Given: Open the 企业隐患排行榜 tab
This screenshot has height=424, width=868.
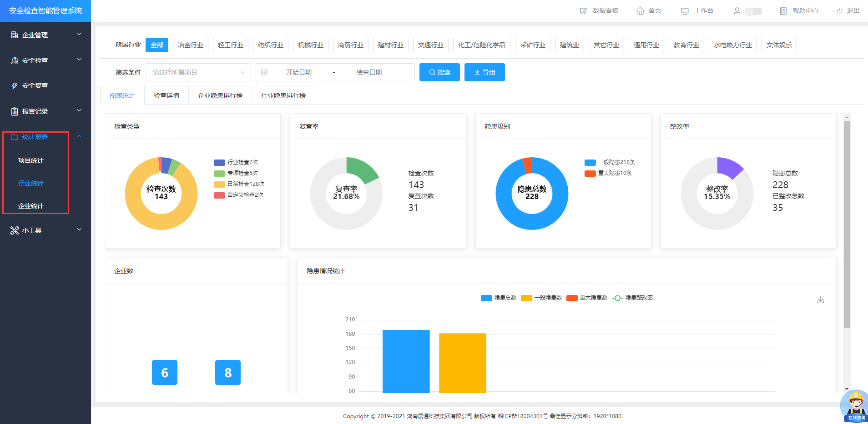Looking at the screenshot, I should [220, 95].
